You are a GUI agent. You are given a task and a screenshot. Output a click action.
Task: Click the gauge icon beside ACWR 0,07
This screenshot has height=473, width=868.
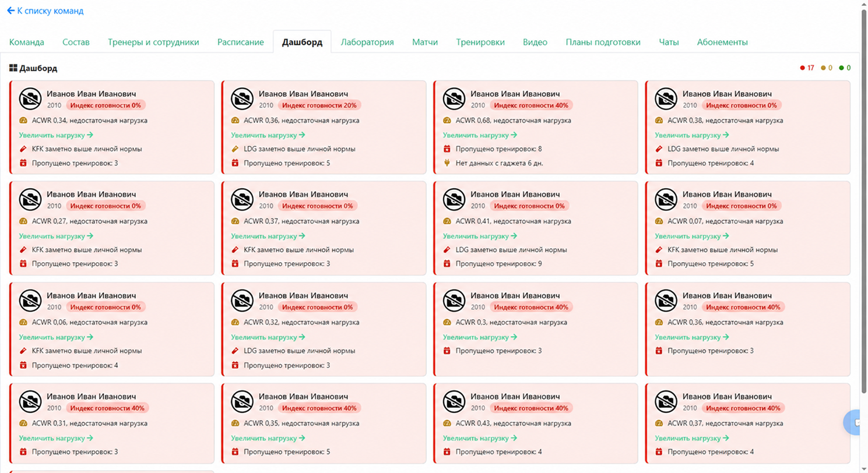coord(659,221)
